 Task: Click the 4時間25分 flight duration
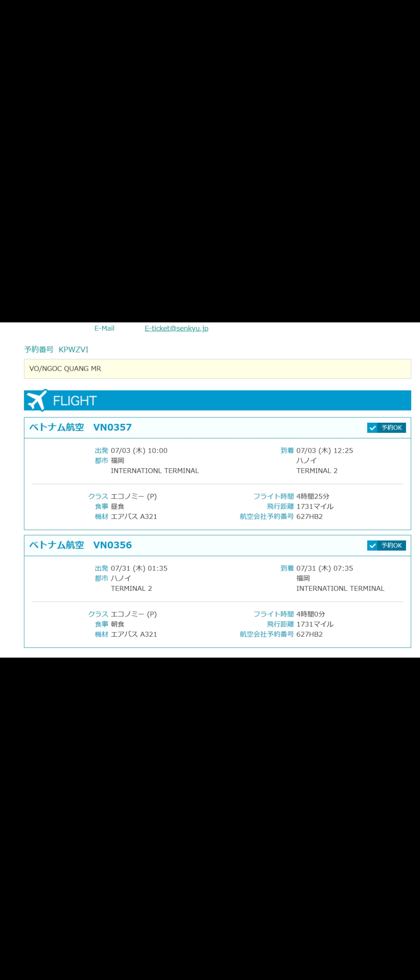click(x=313, y=497)
